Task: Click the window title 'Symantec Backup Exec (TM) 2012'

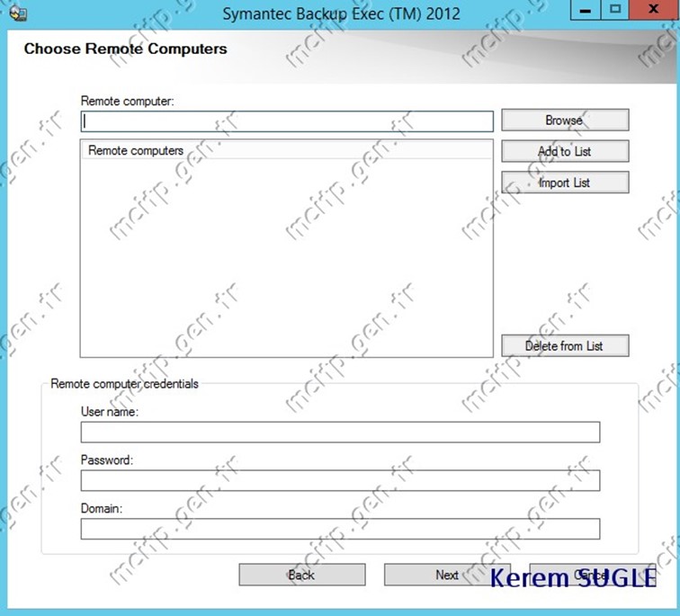Action: pyautogui.click(x=341, y=13)
